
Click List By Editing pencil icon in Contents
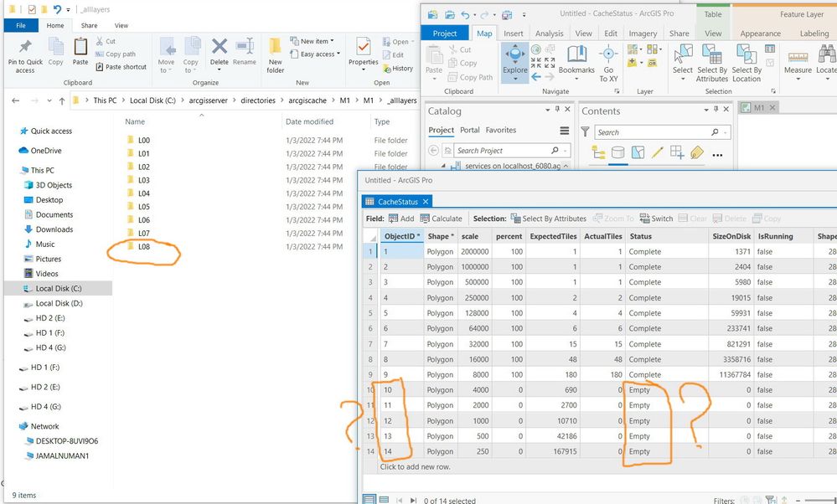tap(657, 153)
